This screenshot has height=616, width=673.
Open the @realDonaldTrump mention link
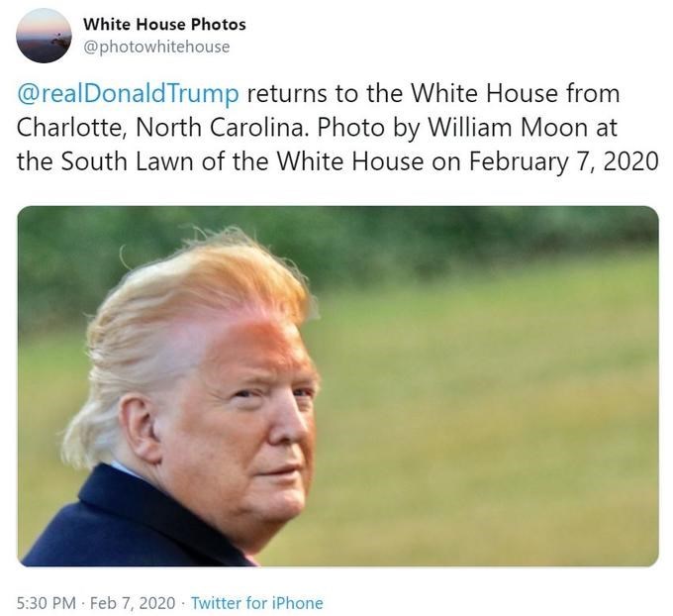coord(128,94)
